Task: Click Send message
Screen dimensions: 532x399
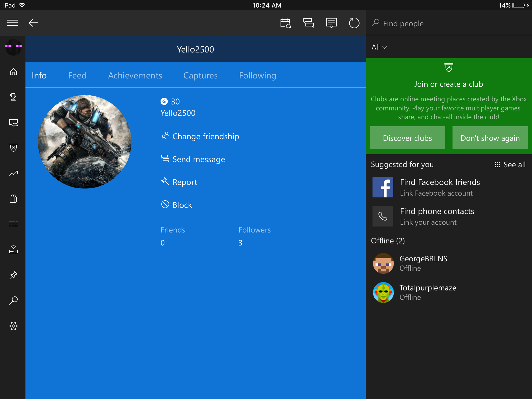Action: tap(193, 159)
